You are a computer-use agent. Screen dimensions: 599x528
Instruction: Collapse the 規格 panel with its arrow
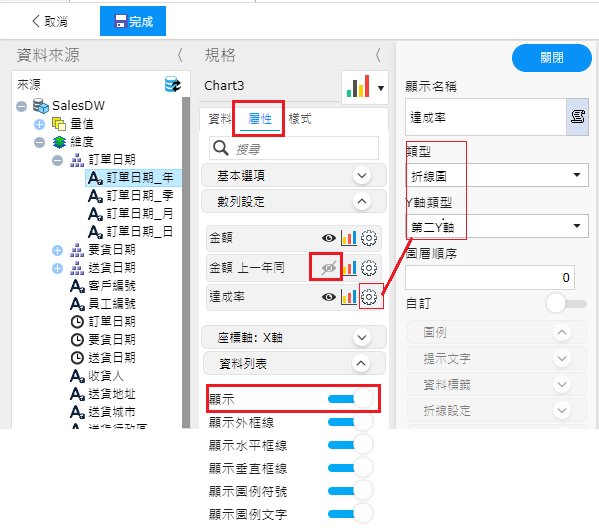click(x=378, y=55)
